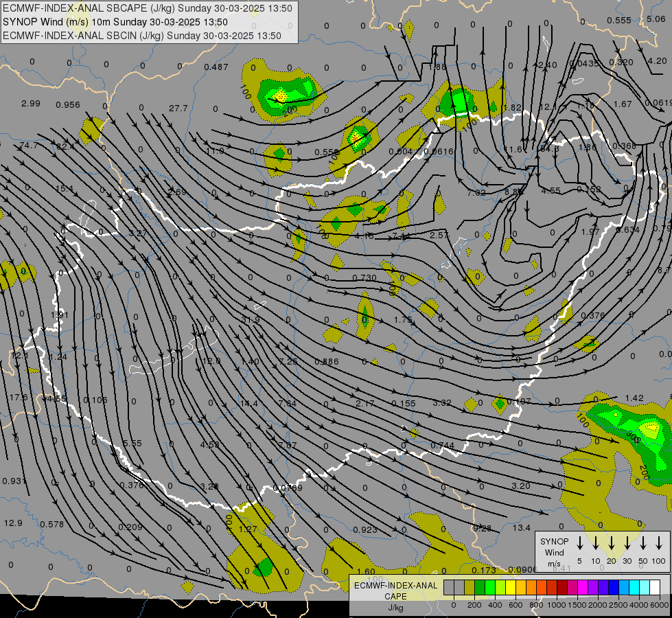Click the 6000 tick label on the CAPE scale
The width and height of the screenshot is (672, 618).
(x=660, y=605)
